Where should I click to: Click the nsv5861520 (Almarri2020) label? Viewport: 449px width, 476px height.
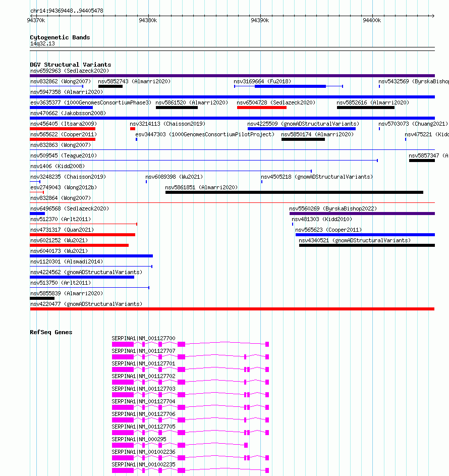tap(192, 102)
